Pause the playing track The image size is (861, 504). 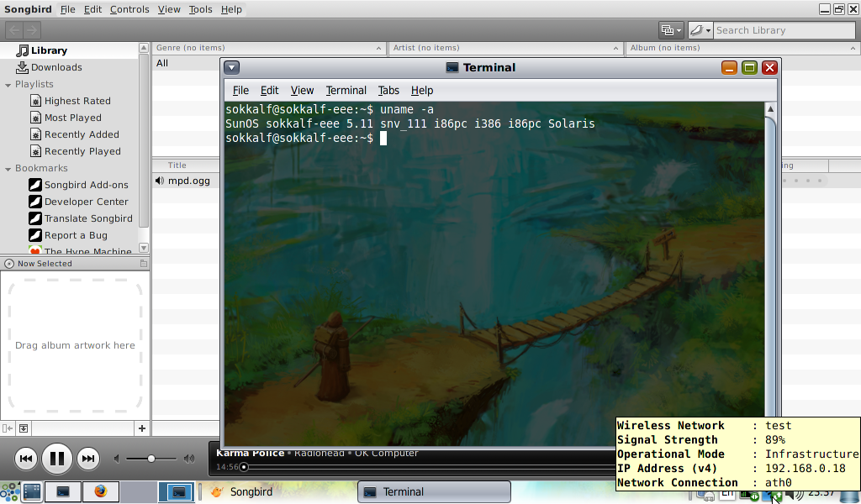tap(57, 459)
